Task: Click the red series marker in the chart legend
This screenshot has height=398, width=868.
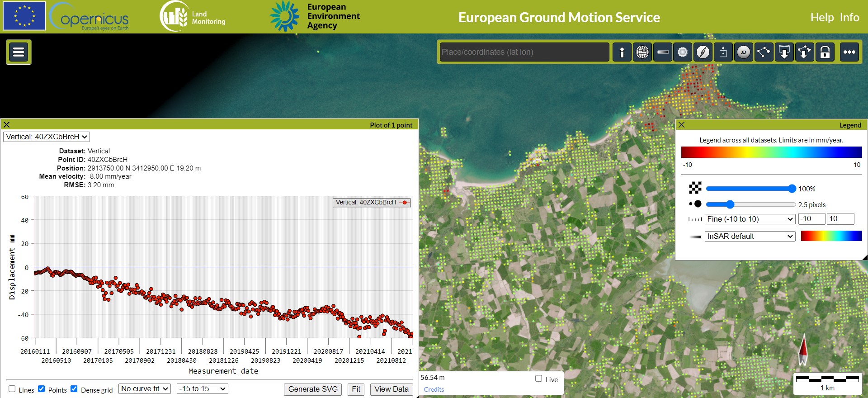Action: point(405,203)
